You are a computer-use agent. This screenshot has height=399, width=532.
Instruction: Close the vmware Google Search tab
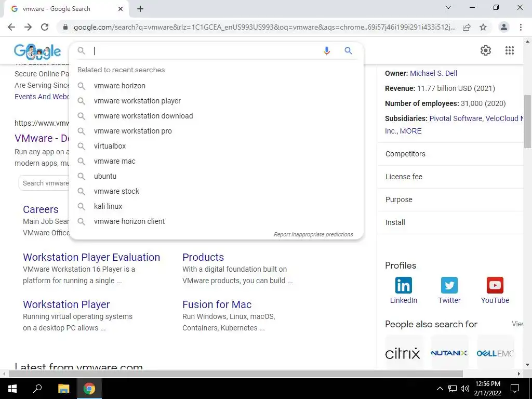121,9
